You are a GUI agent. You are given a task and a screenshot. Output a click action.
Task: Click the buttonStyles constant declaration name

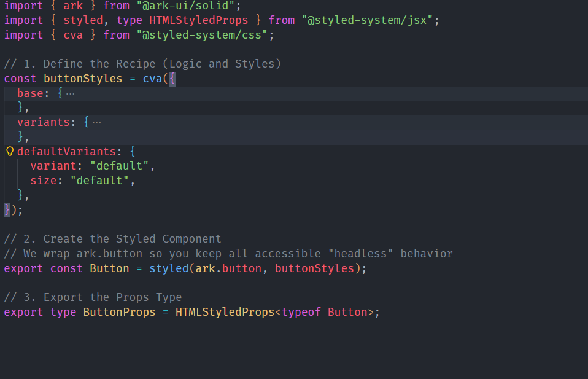pos(83,79)
